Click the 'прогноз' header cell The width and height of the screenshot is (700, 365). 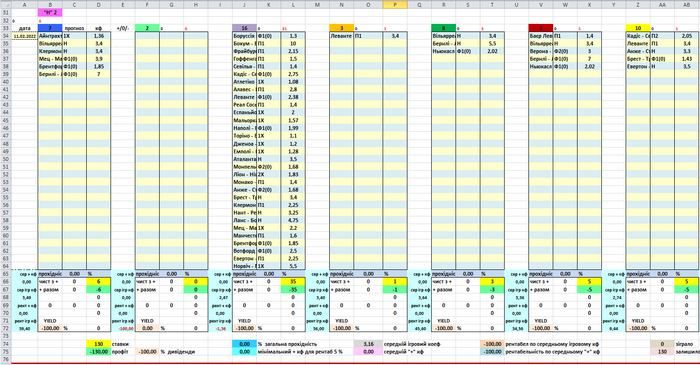74,28
